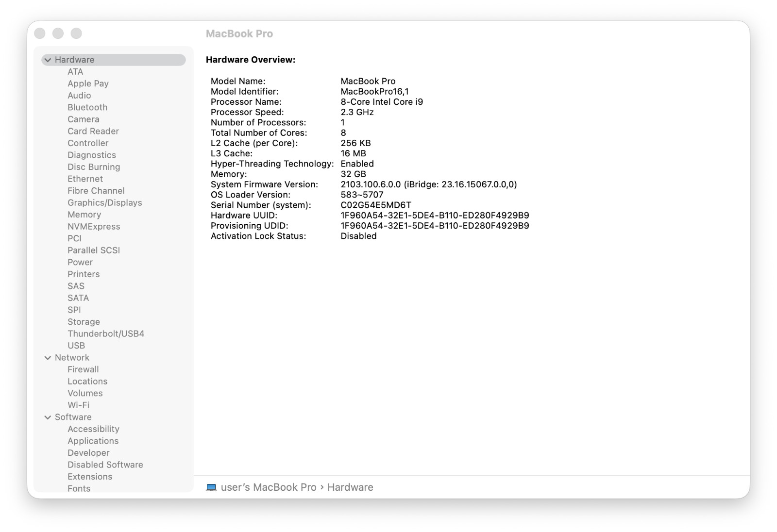Screen dimensions: 777x532
Task: Collapse the Hardware section chevron
Action: [x=48, y=60]
